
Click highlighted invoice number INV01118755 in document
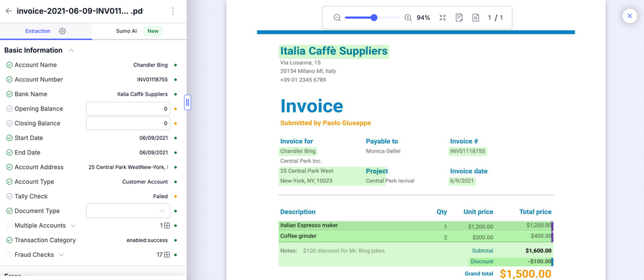(467, 151)
